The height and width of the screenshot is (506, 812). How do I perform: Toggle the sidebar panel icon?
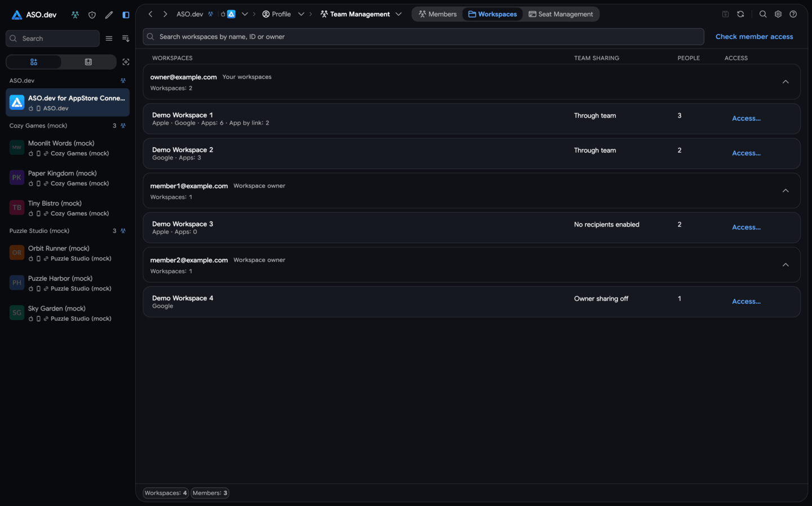pyautogui.click(x=126, y=15)
